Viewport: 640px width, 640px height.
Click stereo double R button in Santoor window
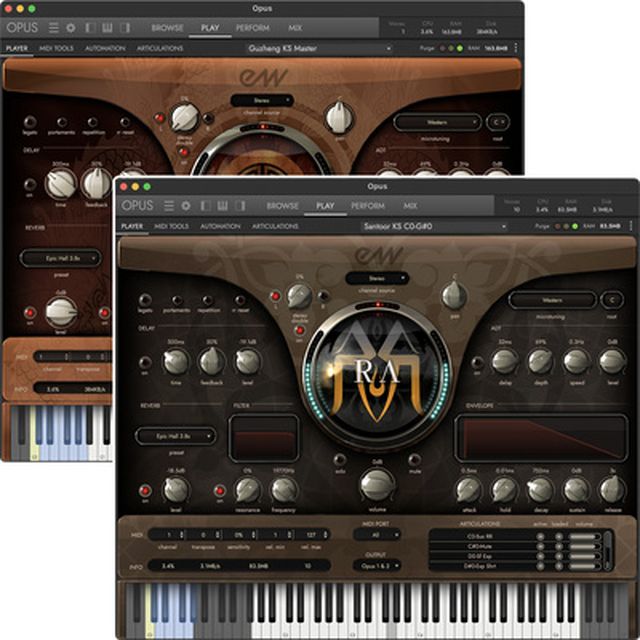click(323, 296)
